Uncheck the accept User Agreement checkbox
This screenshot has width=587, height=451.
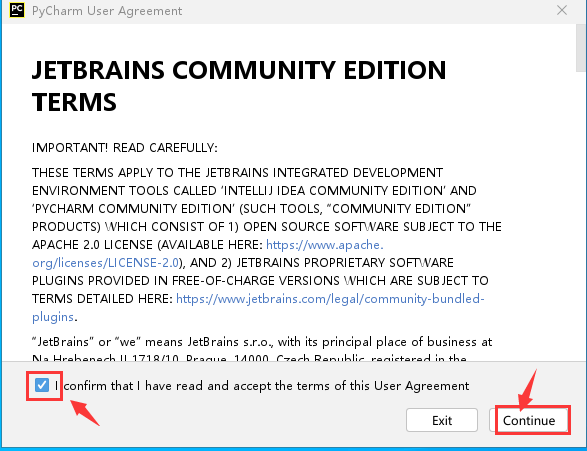click(x=42, y=385)
